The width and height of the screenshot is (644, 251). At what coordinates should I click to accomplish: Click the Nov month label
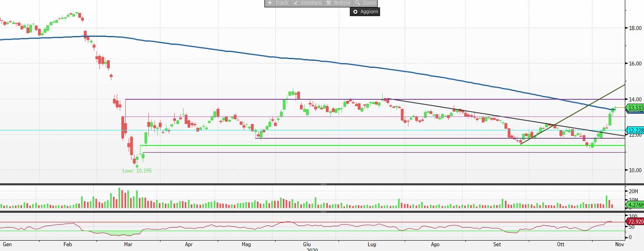tap(620, 244)
